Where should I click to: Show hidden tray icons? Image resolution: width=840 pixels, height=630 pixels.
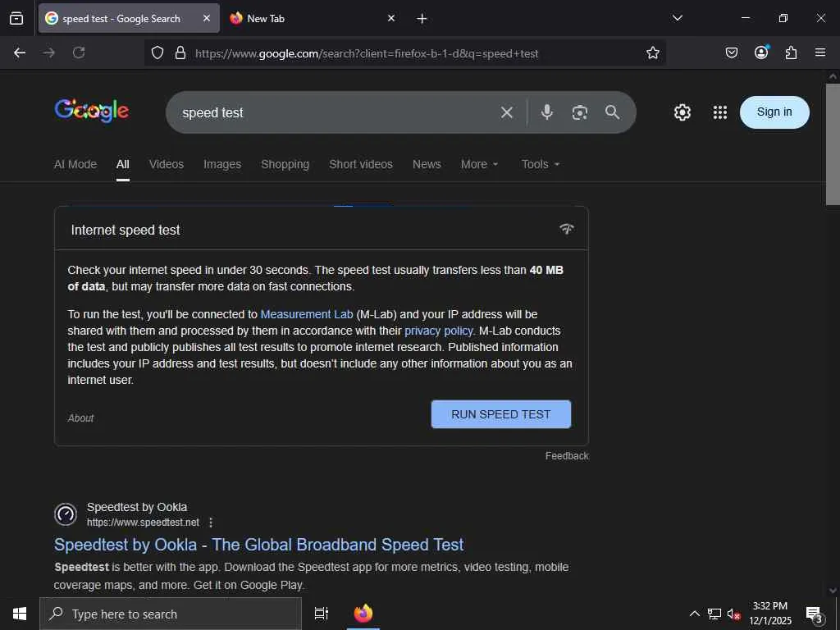(x=694, y=614)
